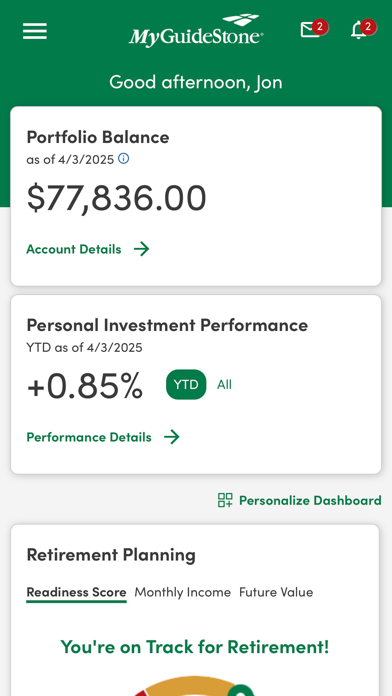Click the Personalize Dashboard grid icon
This screenshot has width=392, height=696.
[x=225, y=500]
